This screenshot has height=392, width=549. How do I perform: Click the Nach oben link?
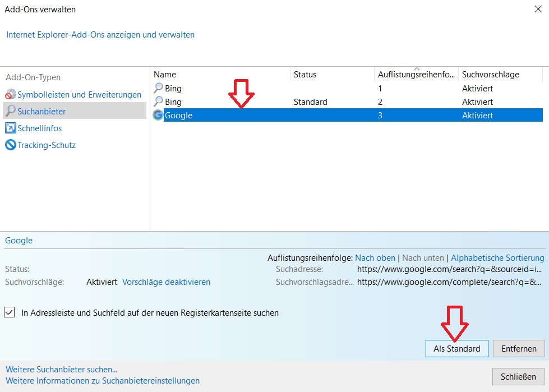click(x=375, y=258)
